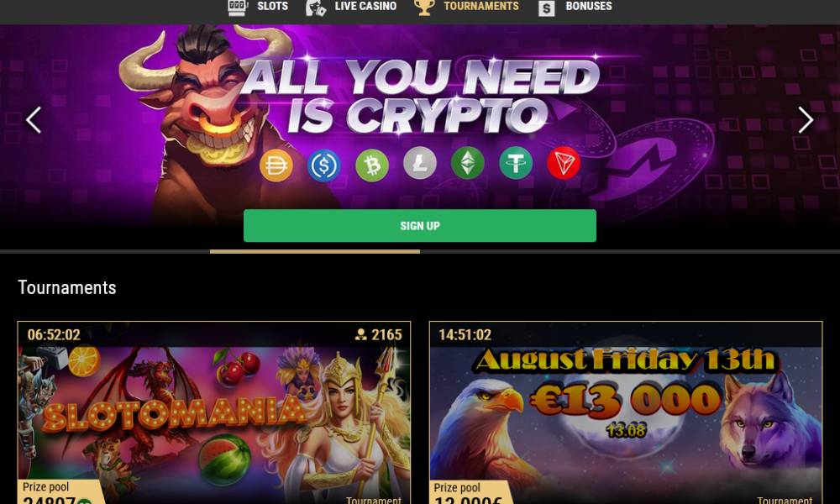Click the slot machine icon beside Slots
Screen dimensions: 840x504
(x=238, y=7)
